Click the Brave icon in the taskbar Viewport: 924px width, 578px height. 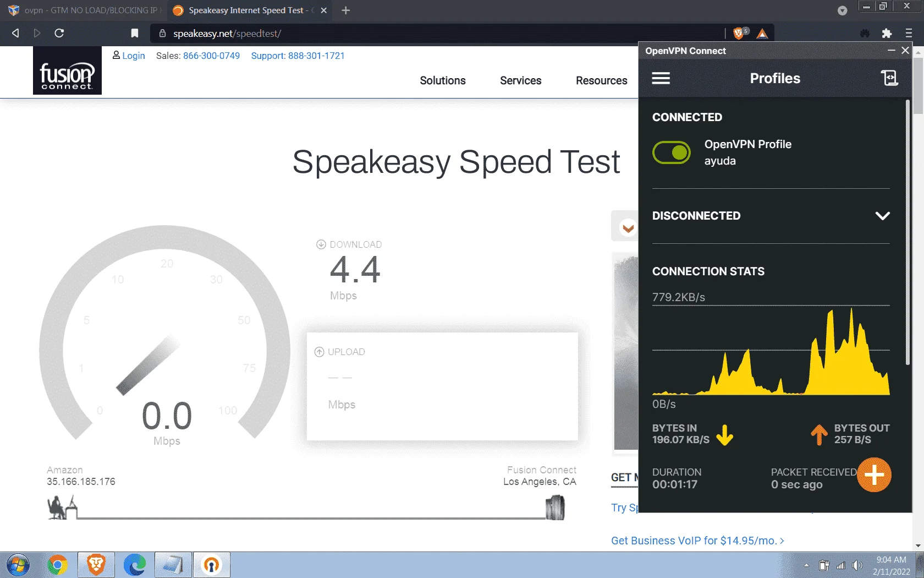click(x=96, y=565)
